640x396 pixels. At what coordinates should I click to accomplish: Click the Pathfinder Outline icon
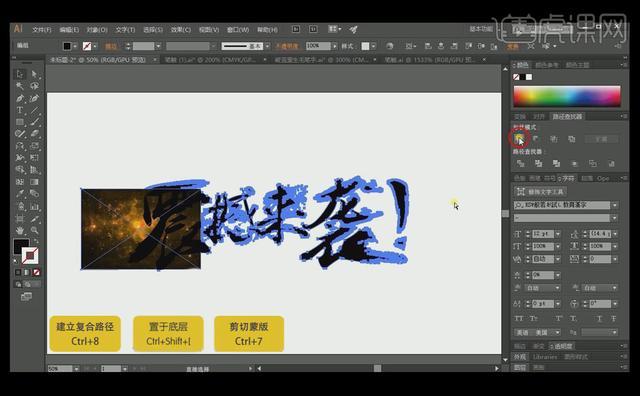tap(593, 164)
